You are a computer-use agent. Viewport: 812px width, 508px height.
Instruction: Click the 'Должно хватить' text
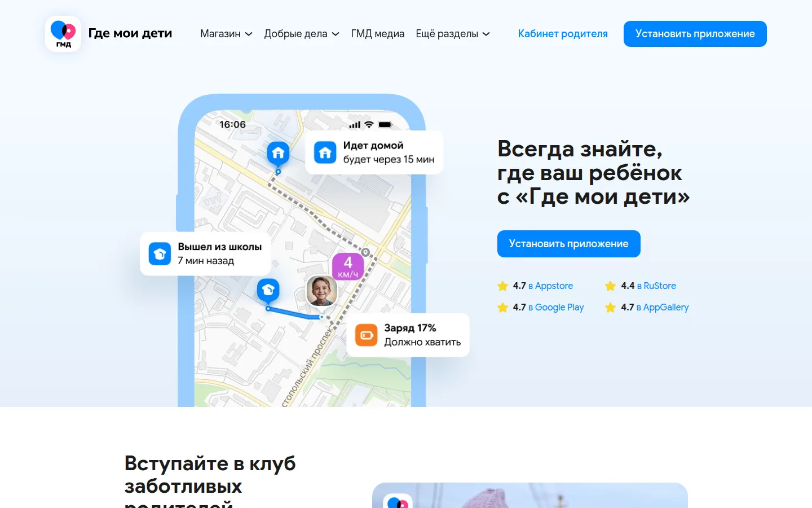click(422, 342)
